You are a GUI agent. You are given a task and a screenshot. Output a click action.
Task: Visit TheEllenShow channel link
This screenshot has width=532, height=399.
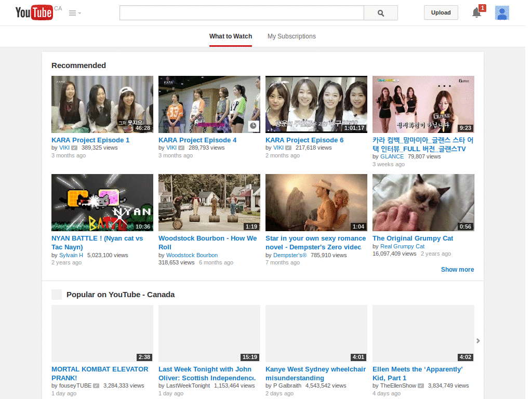point(398,386)
